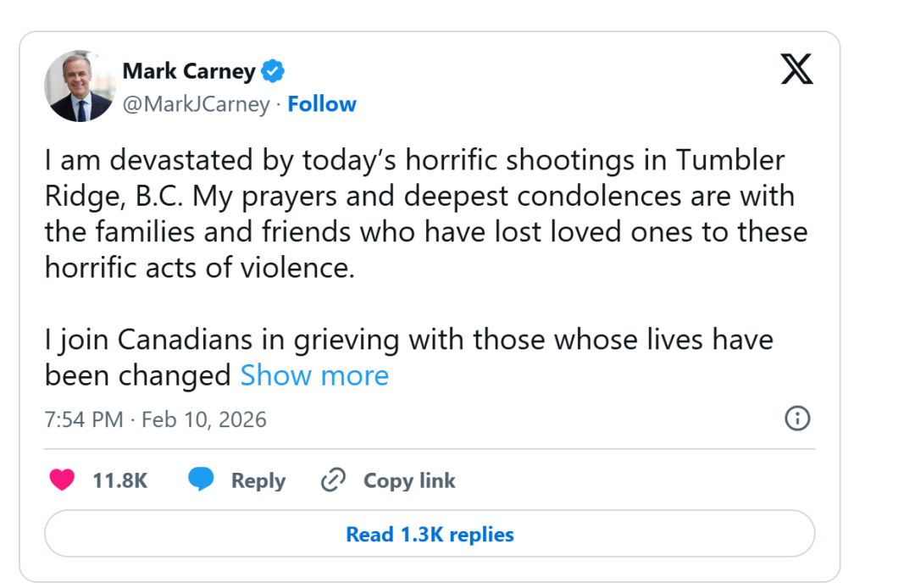915x588 pixels.
Task: Open the Mark Carney display name link
Action: pyautogui.click(x=189, y=71)
